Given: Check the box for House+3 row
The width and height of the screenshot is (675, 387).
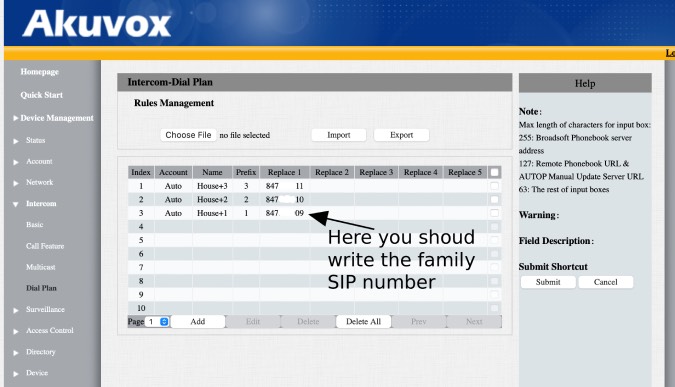Looking at the screenshot, I should 494,186.
